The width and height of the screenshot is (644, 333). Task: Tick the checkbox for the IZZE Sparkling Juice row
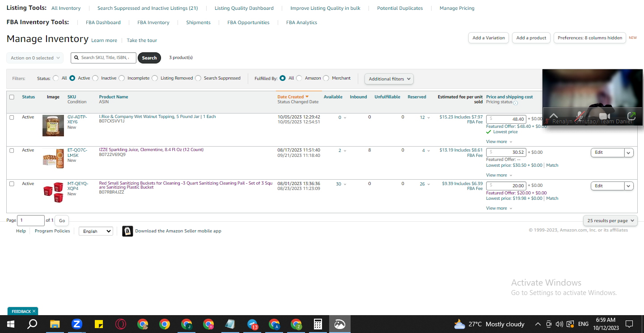[12, 150]
